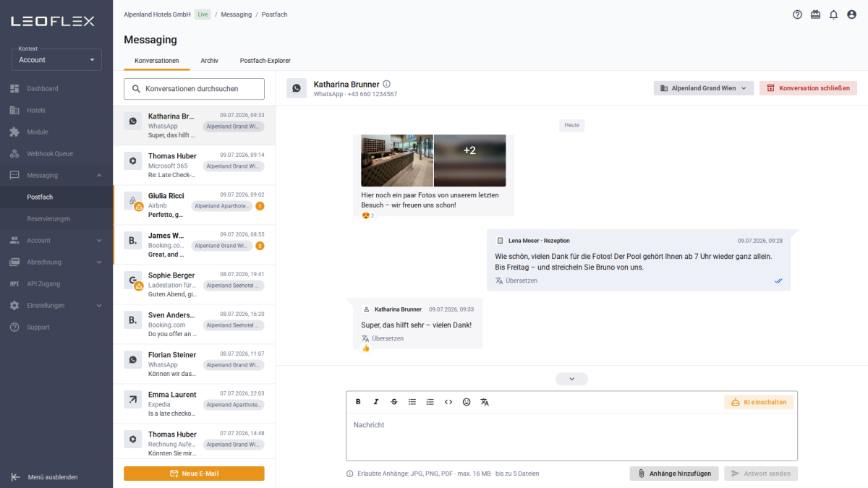
Task: Open Emma Laurent Expedia conversation
Action: coord(194,403)
